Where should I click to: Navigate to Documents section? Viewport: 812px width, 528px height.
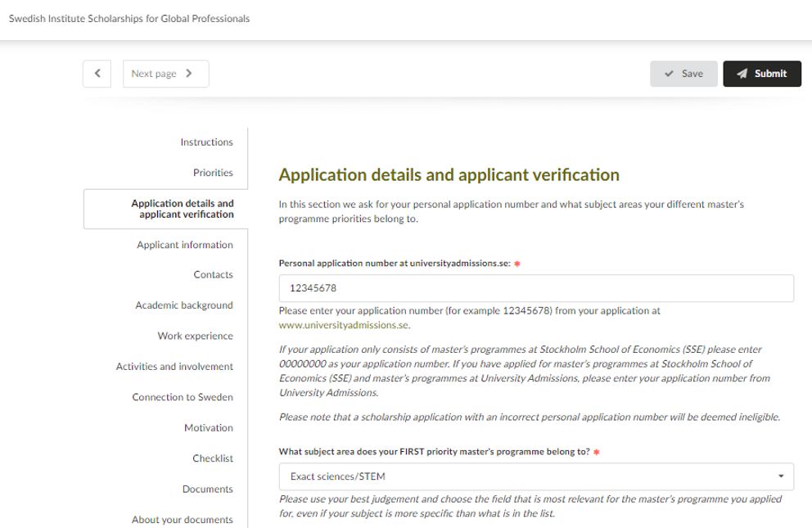(207, 490)
